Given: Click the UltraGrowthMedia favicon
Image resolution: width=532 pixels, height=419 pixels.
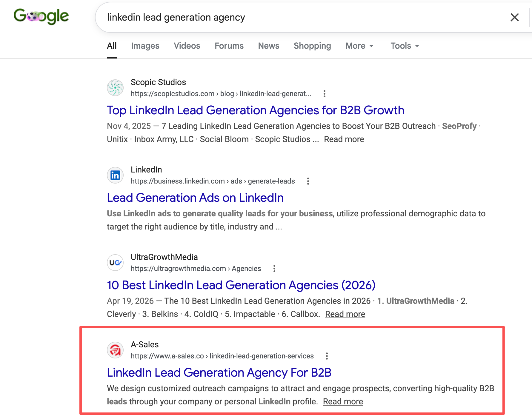Looking at the screenshot, I should point(115,263).
